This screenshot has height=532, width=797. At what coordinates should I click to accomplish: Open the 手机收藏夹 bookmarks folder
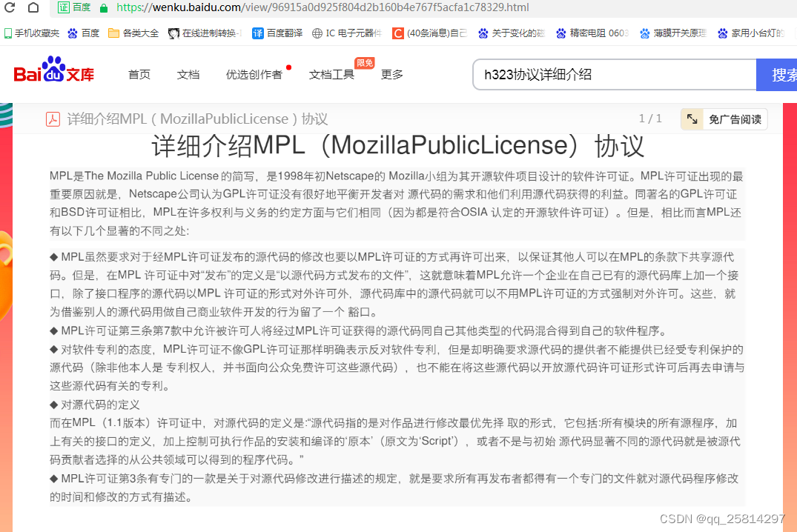[30, 33]
